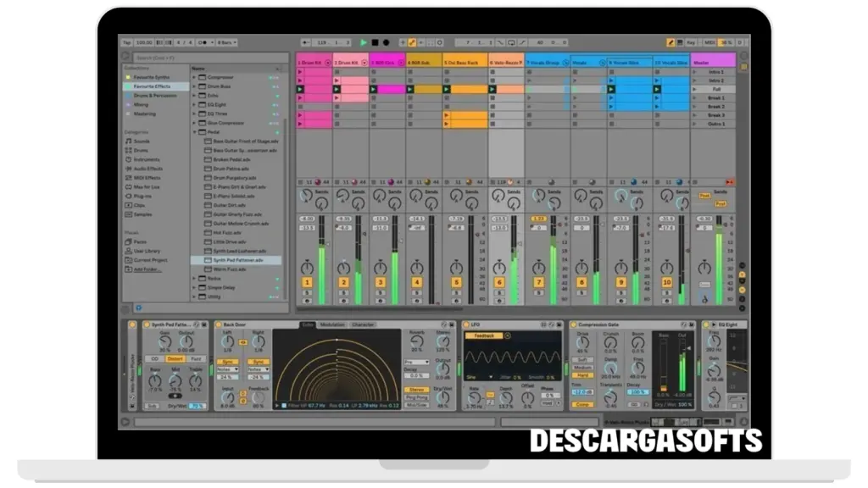Select the Drums category in browser
The height and width of the screenshot is (488, 868).
(140, 150)
